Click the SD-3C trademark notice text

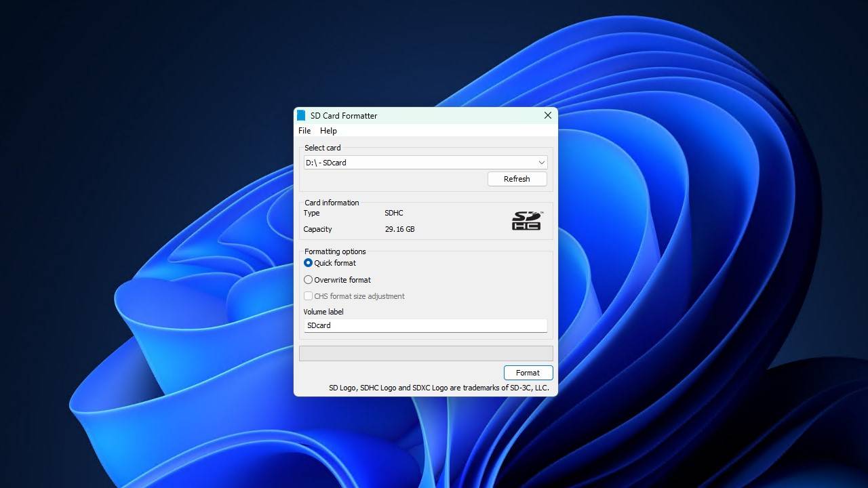(439, 388)
